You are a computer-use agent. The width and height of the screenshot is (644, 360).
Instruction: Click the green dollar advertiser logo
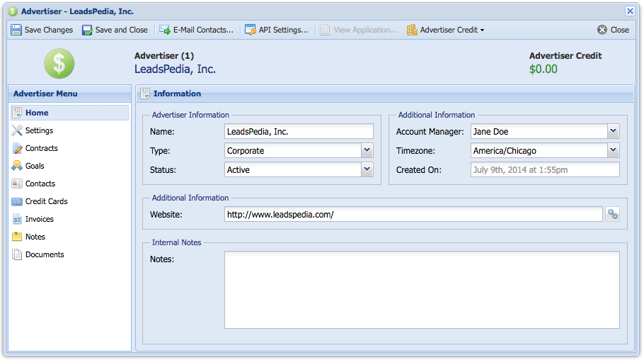[x=59, y=63]
